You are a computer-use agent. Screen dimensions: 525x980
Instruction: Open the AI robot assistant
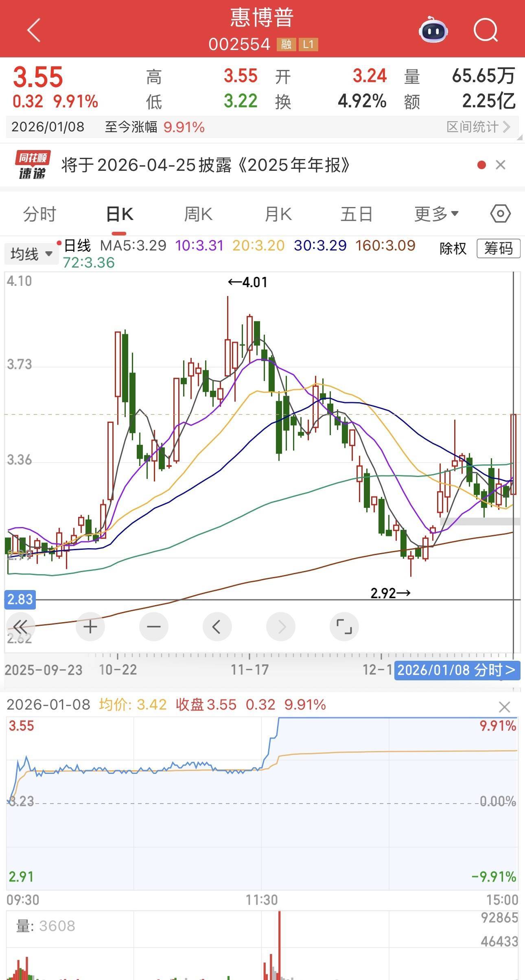[x=433, y=30]
